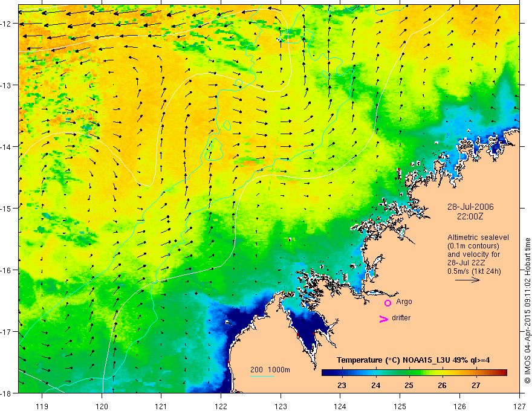Viewport: 532px width, 411px height.
Task: Click the color bar tick label 26
Action: (x=442, y=386)
